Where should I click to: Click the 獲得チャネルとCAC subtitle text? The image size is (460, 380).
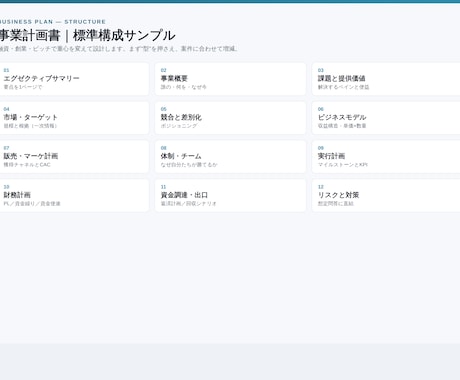click(27, 165)
